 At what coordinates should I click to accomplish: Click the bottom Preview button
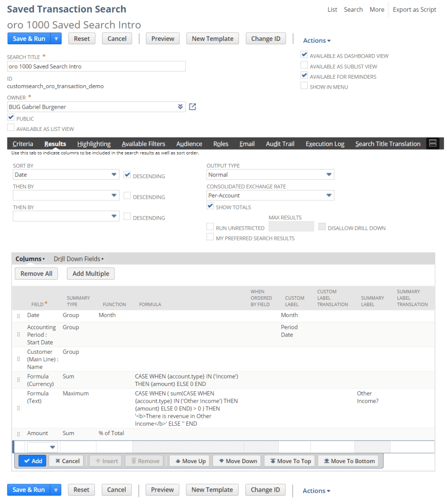(x=162, y=490)
